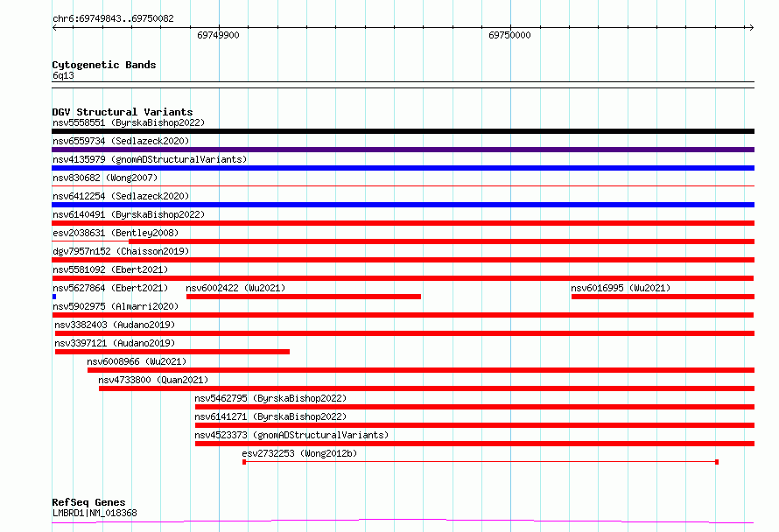Click right endpoint marker of esv2732253

(x=716, y=462)
